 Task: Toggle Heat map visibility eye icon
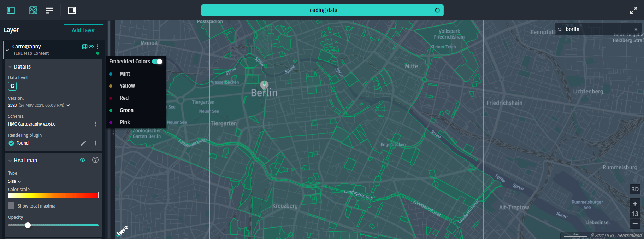(x=83, y=160)
